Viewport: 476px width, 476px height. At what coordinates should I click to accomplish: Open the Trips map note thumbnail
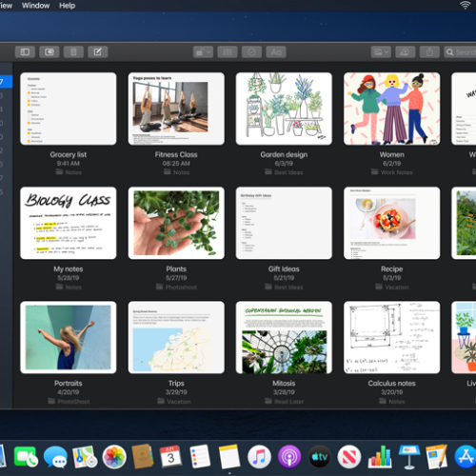pyautogui.click(x=176, y=337)
